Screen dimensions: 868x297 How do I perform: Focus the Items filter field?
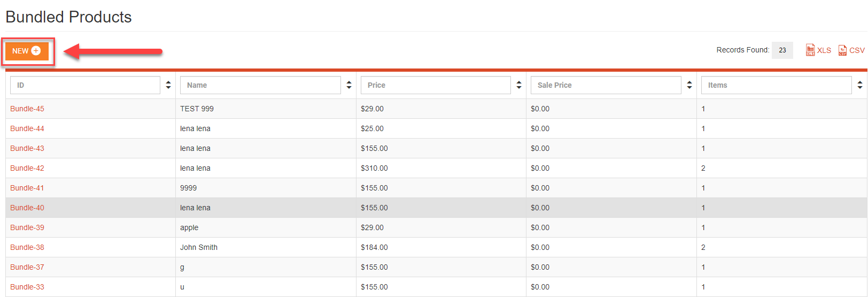coord(776,85)
